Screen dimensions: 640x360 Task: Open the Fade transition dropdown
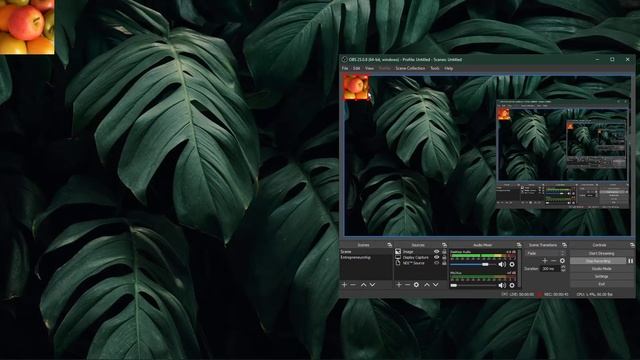[545, 253]
